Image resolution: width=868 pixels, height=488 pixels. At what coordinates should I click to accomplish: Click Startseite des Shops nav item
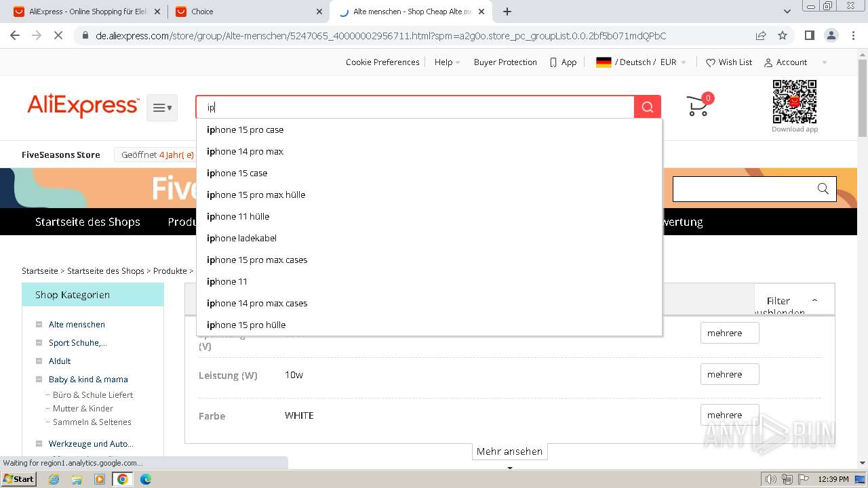(x=87, y=222)
